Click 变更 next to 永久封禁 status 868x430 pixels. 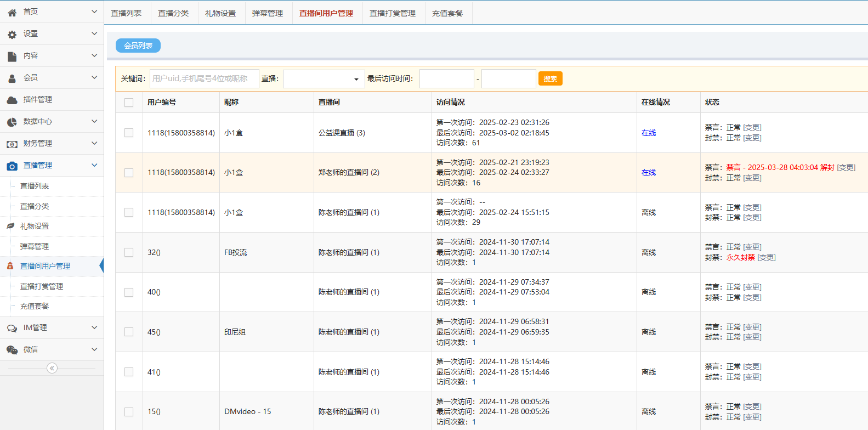[767, 258]
